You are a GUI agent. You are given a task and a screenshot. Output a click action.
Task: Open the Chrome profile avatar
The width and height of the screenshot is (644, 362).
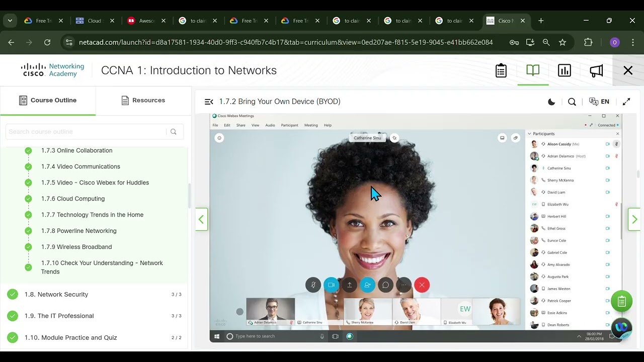[x=615, y=43]
